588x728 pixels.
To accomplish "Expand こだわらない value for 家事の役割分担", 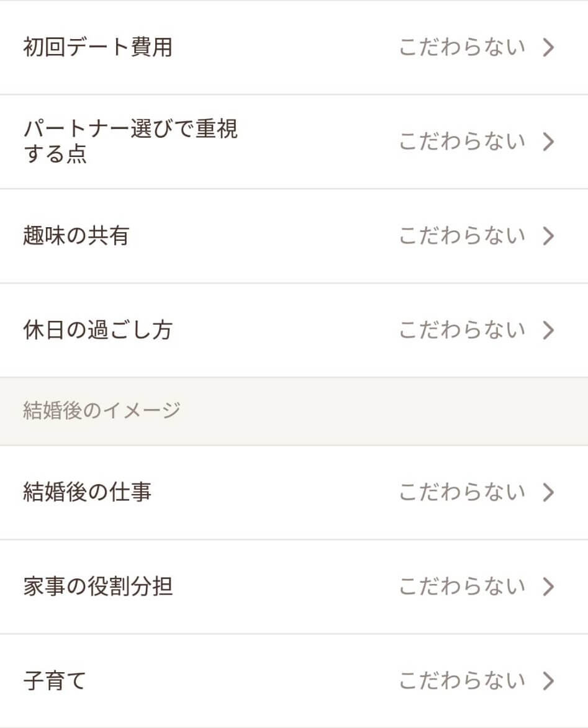I will coord(462,586).
